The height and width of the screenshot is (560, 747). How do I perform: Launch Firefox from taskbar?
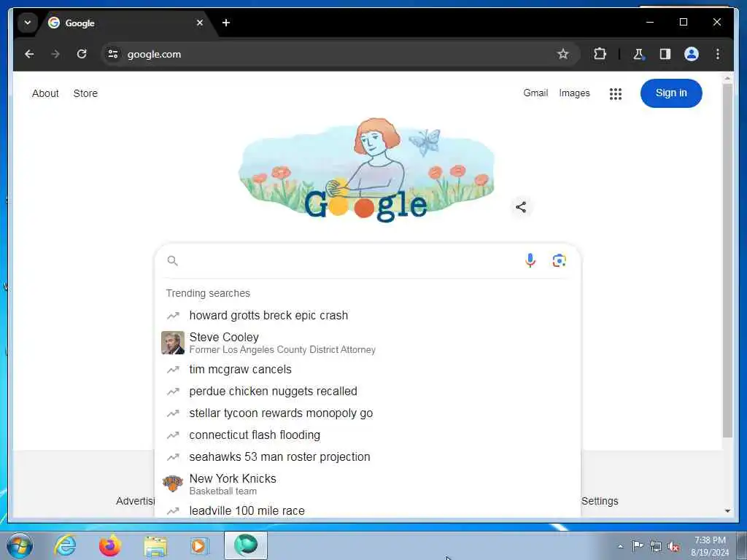click(x=110, y=545)
